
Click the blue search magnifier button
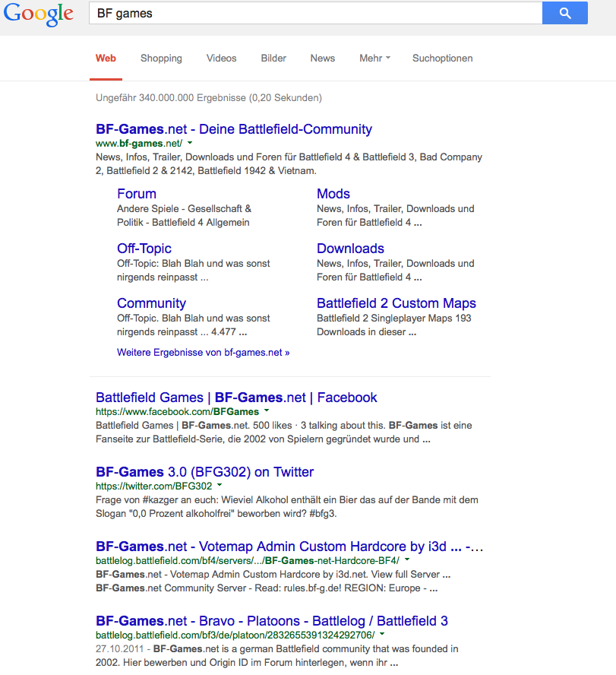point(565,13)
